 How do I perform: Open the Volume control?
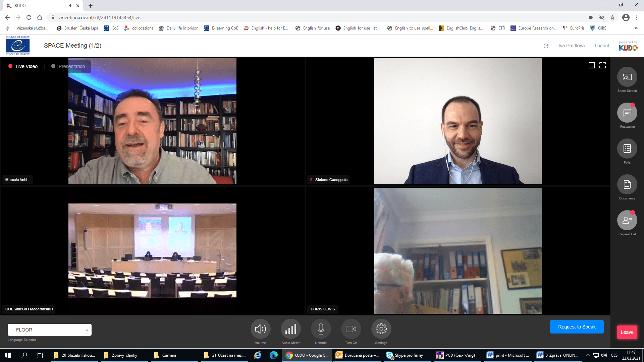tap(260, 329)
